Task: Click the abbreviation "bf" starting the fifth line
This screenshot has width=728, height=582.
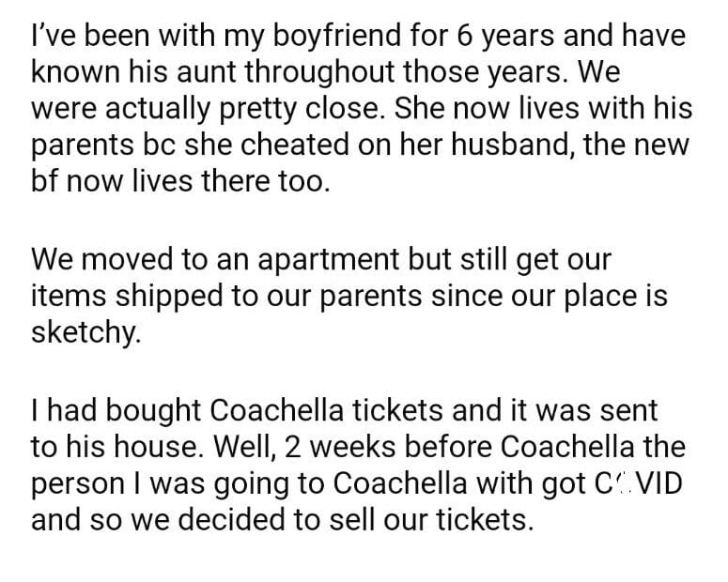Action: click(46, 177)
